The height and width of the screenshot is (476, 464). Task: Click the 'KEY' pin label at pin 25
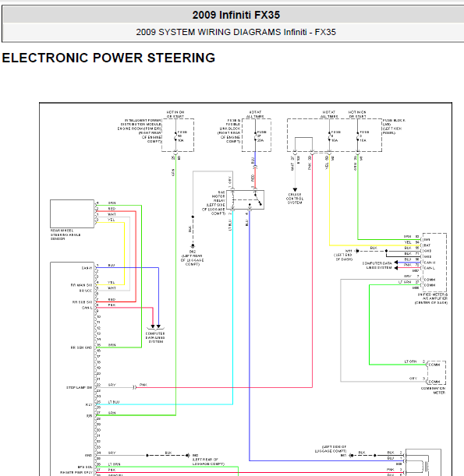click(89, 404)
